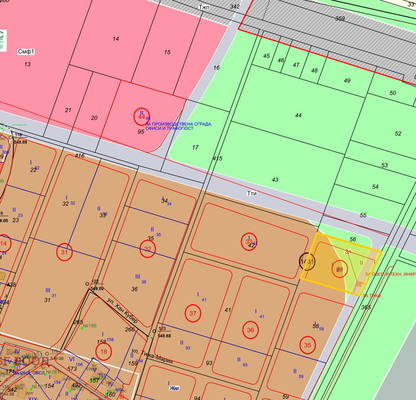Click green parcel number 17
This screenshot has width=416, height=400.
195,147
